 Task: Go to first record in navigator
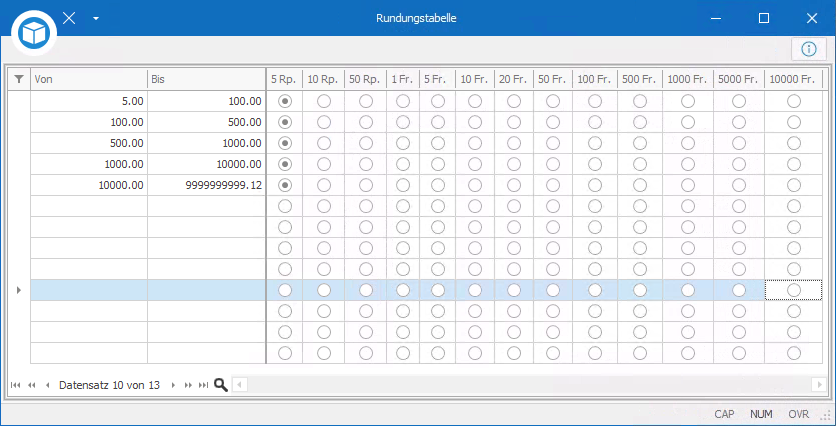click(15, 385)
